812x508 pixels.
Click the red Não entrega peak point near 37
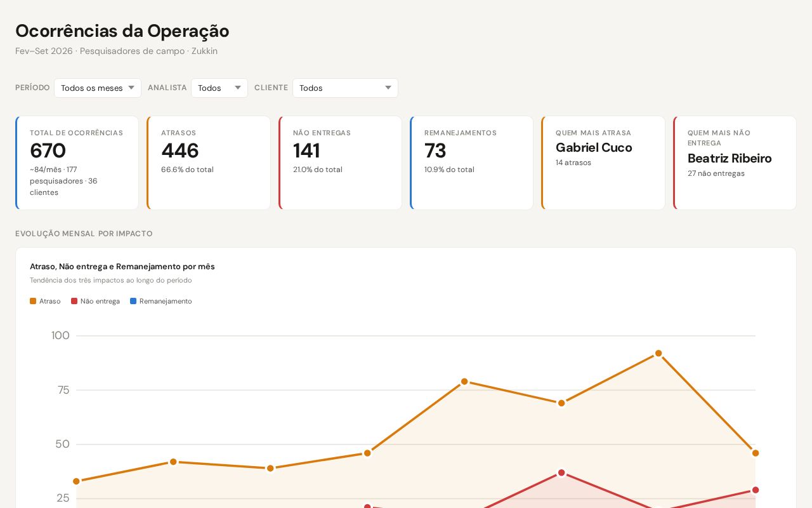[561, 472]
